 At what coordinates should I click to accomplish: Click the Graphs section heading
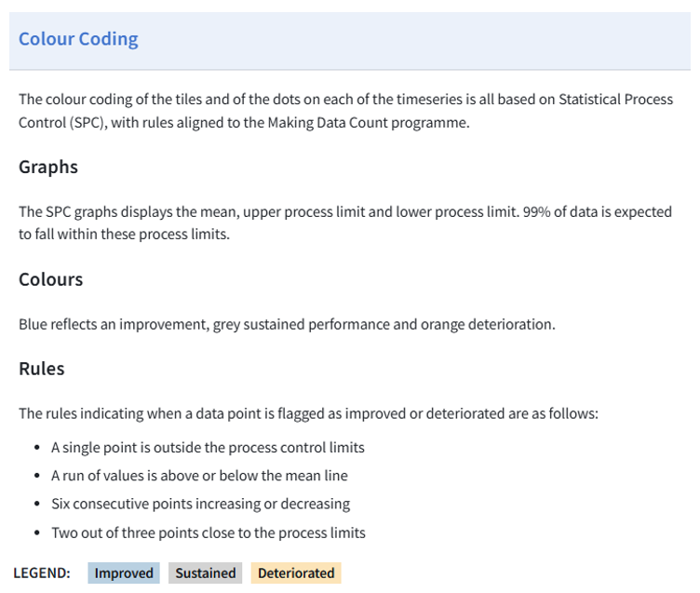pyautogui.click(x=48, y=168)
